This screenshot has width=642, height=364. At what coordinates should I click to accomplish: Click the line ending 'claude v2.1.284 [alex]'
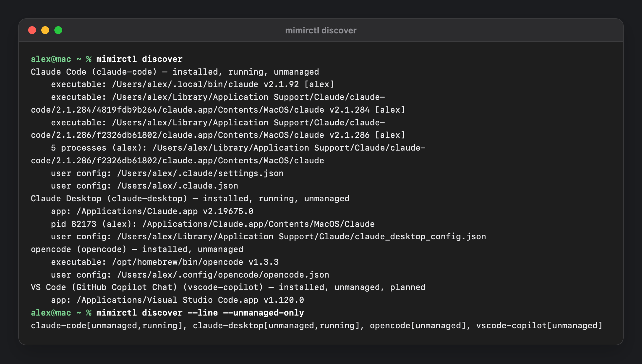218,110
